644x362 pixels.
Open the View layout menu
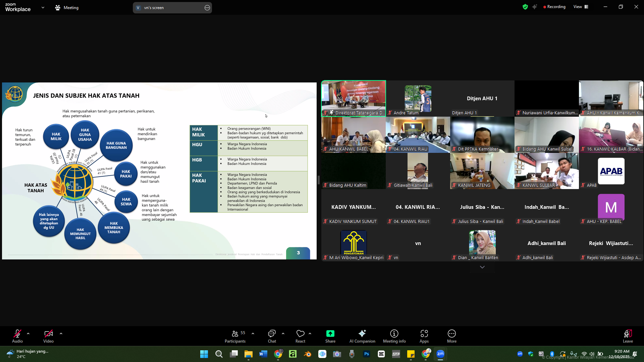(x=581, y=7)
